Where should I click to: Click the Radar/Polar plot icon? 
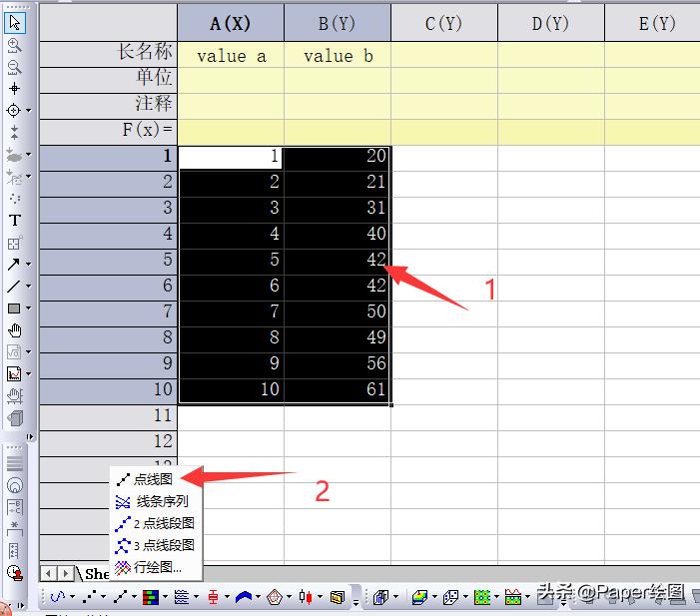click(274, 597)
